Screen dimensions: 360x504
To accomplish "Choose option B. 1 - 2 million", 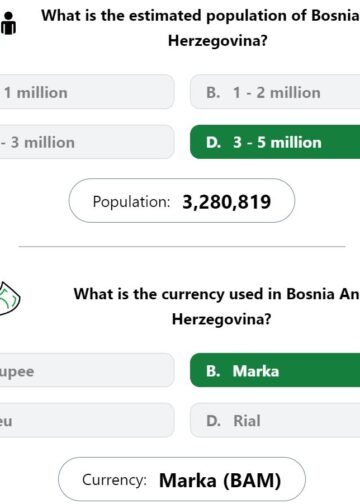I will [x=275, y=92].
